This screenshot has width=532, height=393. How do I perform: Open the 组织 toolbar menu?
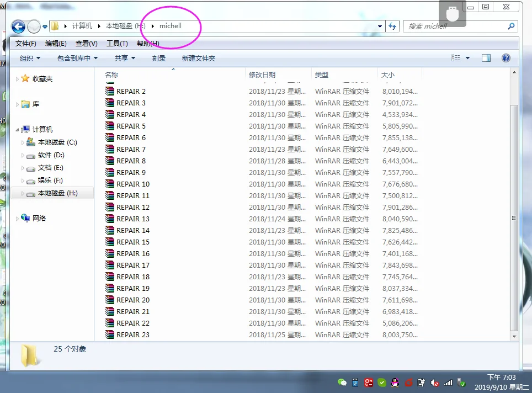tap(30, 59)
